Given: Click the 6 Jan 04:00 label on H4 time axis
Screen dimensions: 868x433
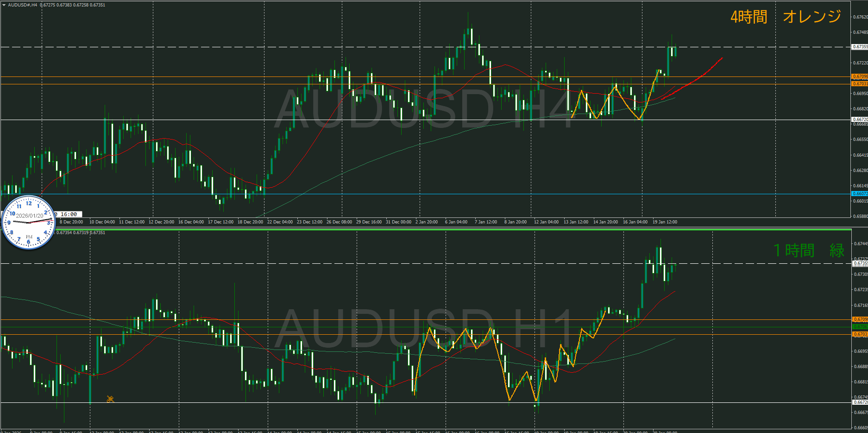Looking at the screenshot, I should coord(456,222).
